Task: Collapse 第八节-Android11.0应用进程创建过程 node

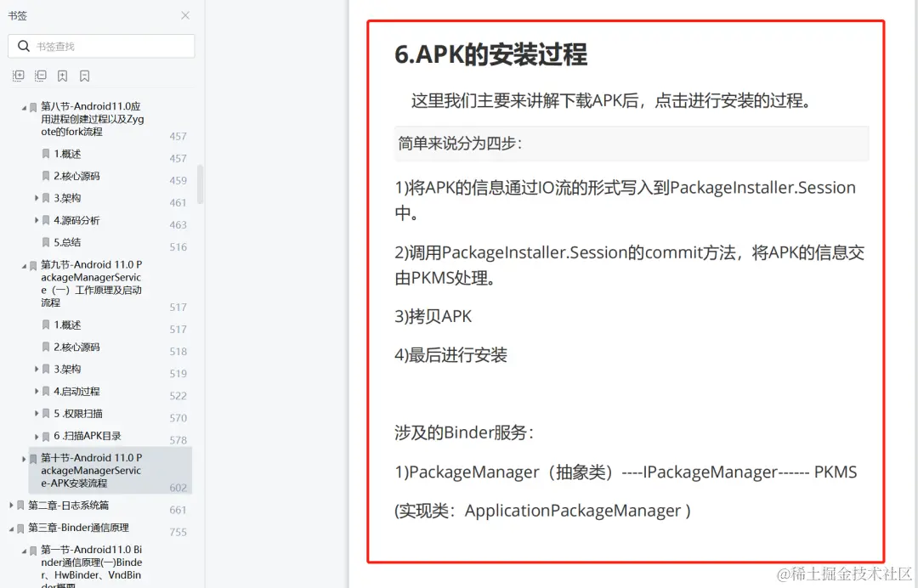Action: [24, 108]
